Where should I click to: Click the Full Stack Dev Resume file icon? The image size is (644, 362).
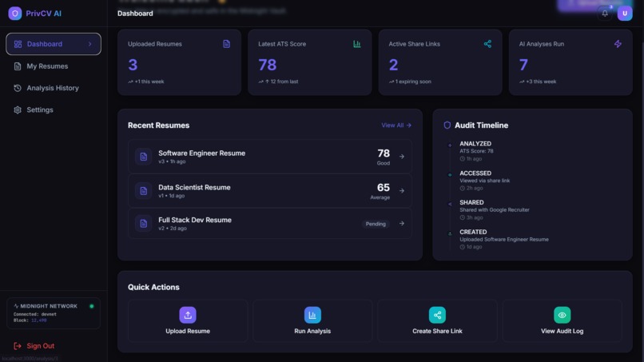pyautogui.click(x=143, y=224)
